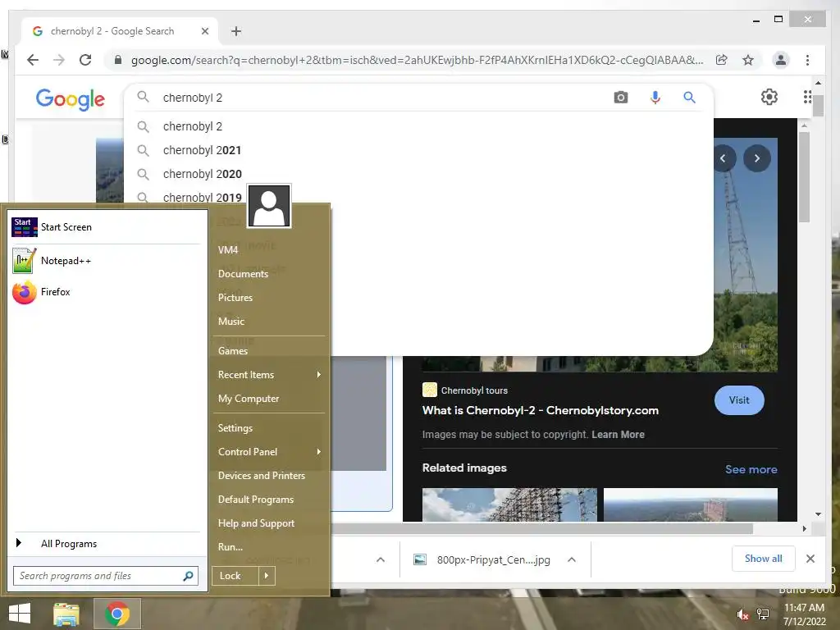Open a new tab with the plus icon
The image size is (840, 630).
[x=236, y=31]
